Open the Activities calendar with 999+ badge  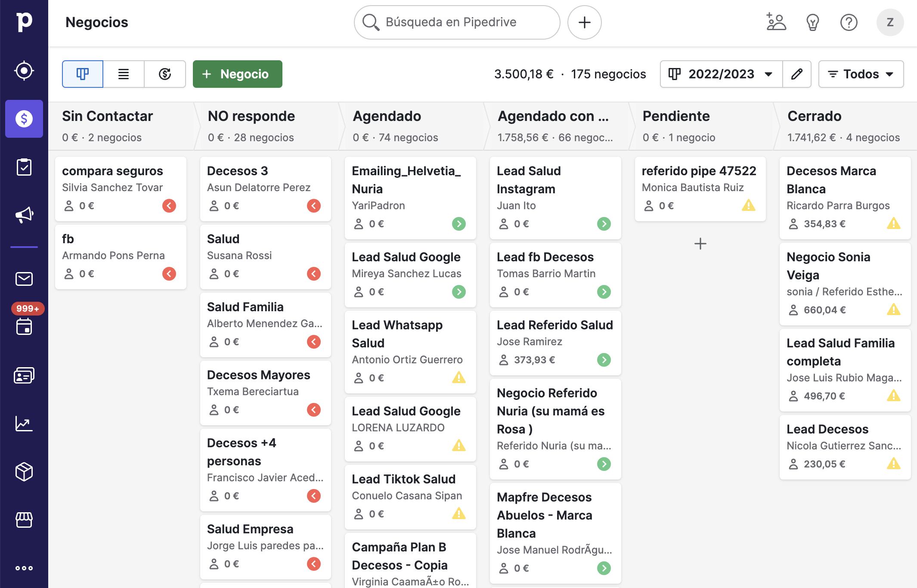(24, 327)
